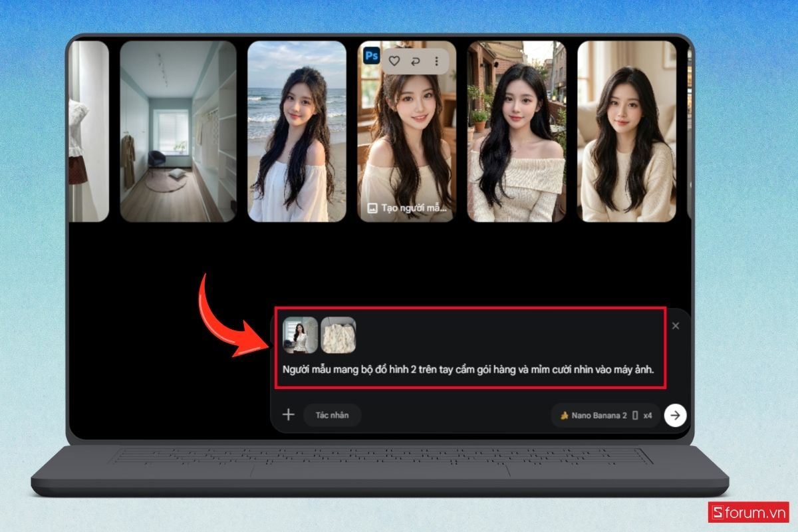This screenshot has height=532, width=798.
Task: Click the image icon beside 'Tạo người mẫ...'
Action: coord(372,208)
